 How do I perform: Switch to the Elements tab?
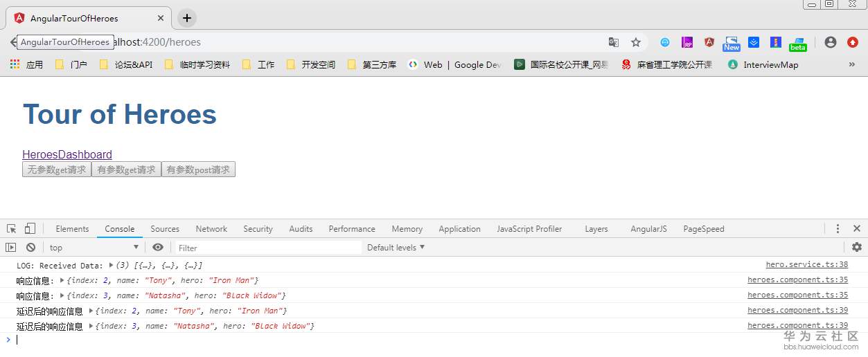72,228
